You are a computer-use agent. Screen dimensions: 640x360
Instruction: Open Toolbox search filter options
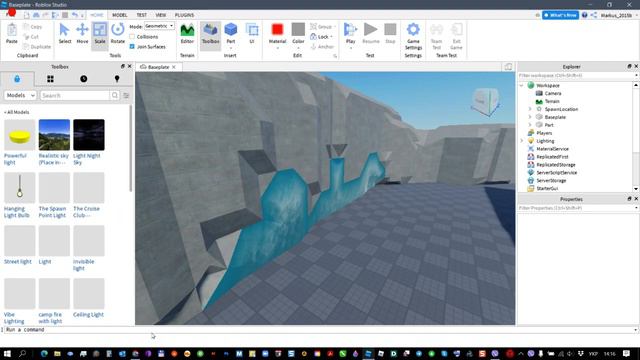click(x=126, y=96)
